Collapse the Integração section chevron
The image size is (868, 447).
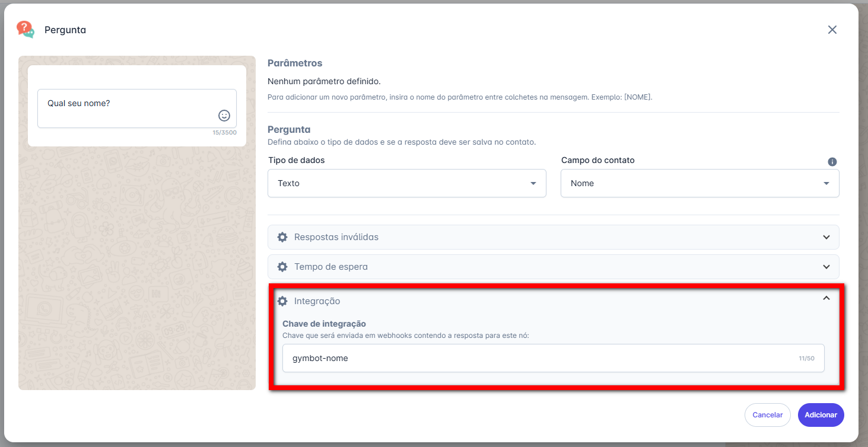point(826,298)
